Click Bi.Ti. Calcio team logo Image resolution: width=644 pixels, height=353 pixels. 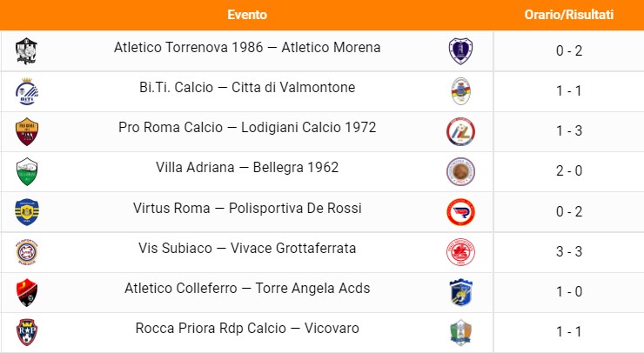click(27, 91)
